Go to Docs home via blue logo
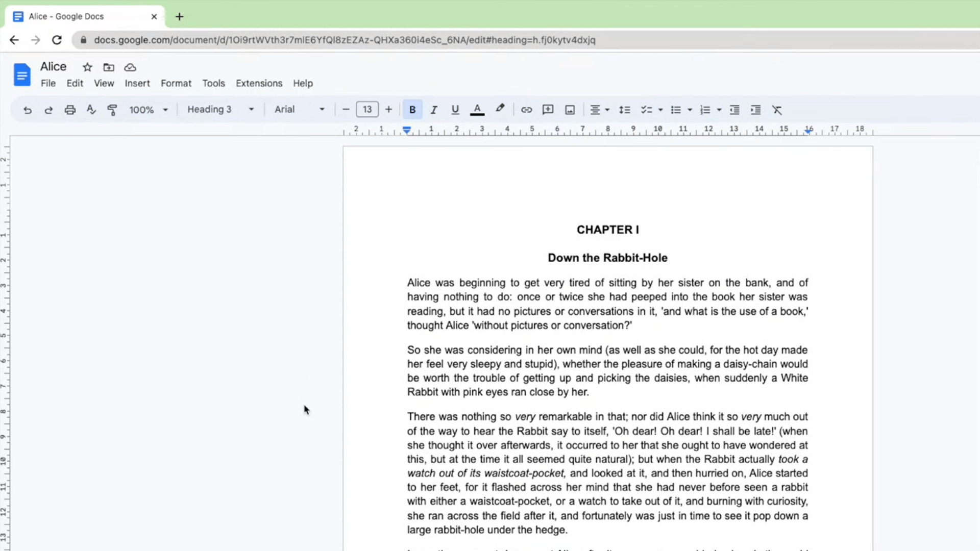Image resolution: width=980 pixels, height=551 pixels. click(x=22, y=75)
